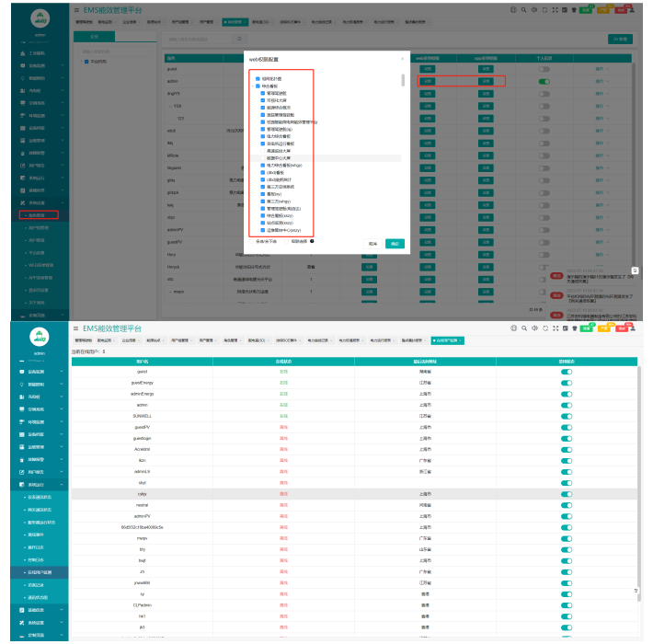653x644 pixels.
Task: Click the fullscreen icon in the lower header
Action: (x=557, y=328)
